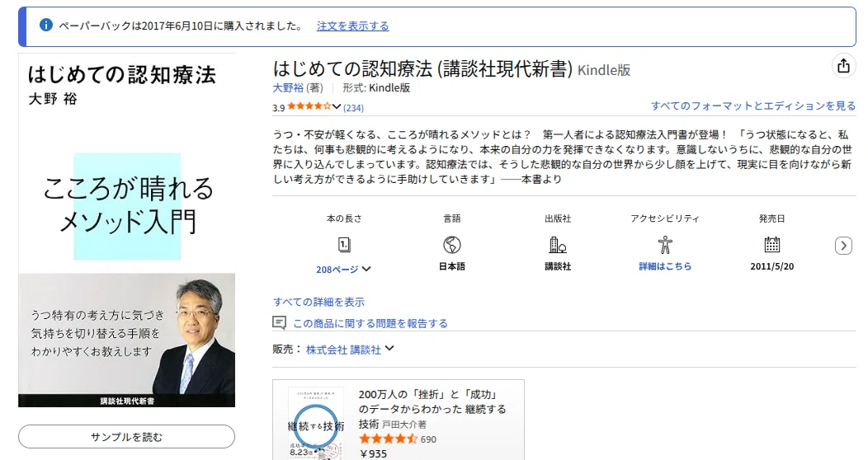This screenshot has width=868, height=460.
Task: Click the report-issue speech bubble icon
Action: [x=280, y=323]
